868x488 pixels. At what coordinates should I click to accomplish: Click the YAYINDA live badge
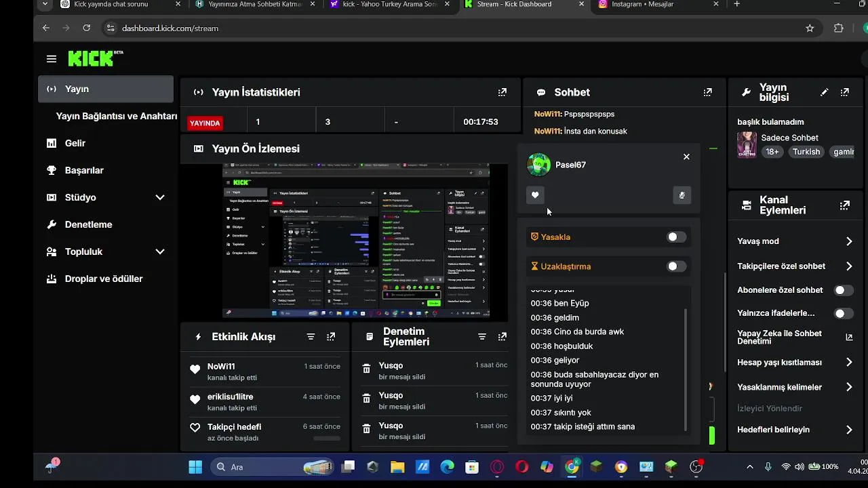pos(205,123)
